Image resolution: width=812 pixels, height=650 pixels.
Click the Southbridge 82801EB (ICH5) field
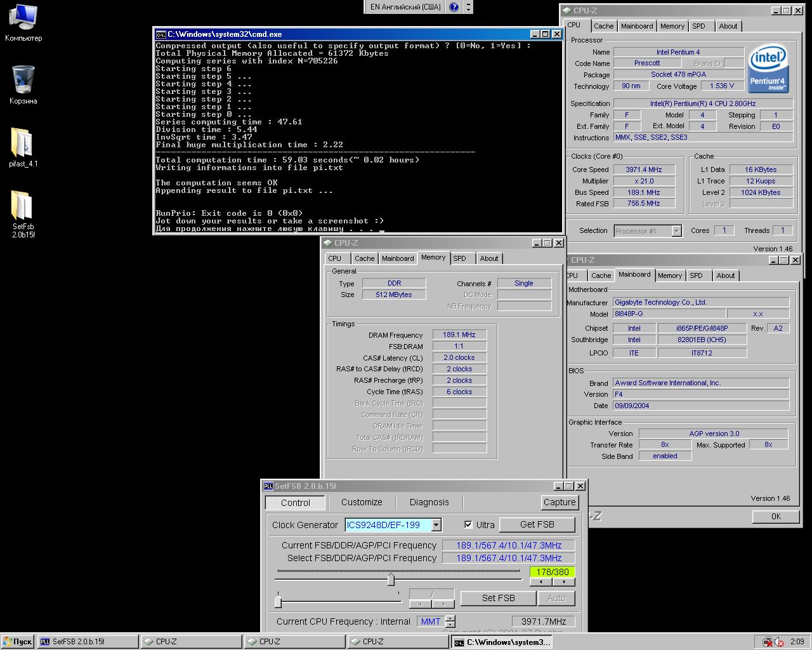pyautogui.click(x=702, y=340)
